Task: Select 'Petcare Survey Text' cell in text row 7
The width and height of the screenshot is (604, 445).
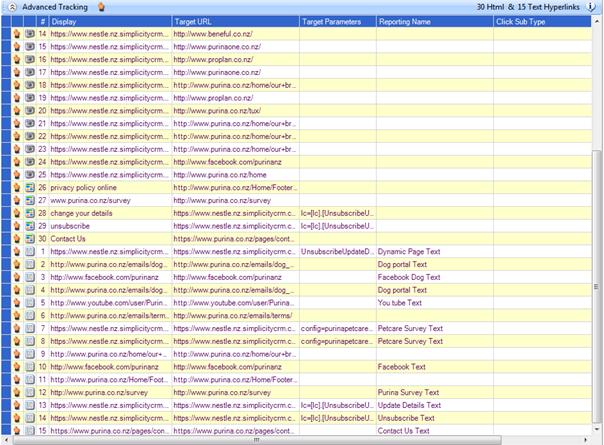Action: tap(435, 328)
